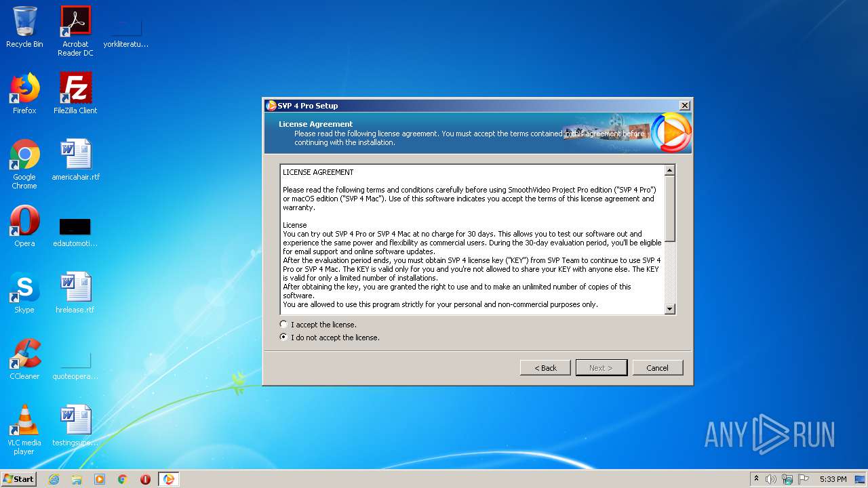Screen dimensions: 868x488
Task: Launch the Firefox desktop shortcut
Action: click(x=24, y=94)
